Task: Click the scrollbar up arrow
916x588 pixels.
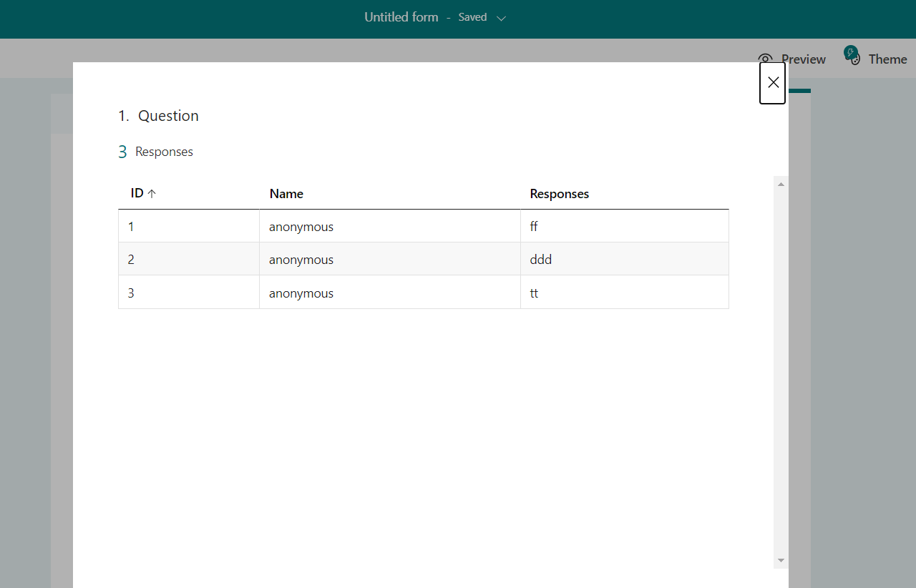Action: (781, 185)
